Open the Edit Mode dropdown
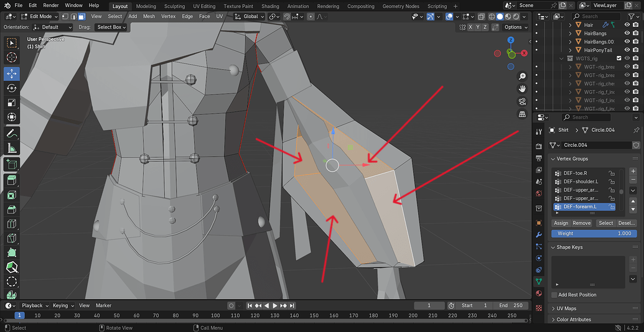Image resolution: width=644 pixels, height=332 pixels. pyautogui.click(x=39, y=16)
